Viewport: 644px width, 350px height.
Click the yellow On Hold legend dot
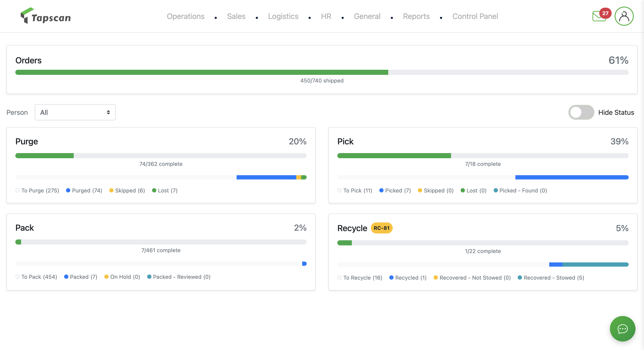click(106, 277)
